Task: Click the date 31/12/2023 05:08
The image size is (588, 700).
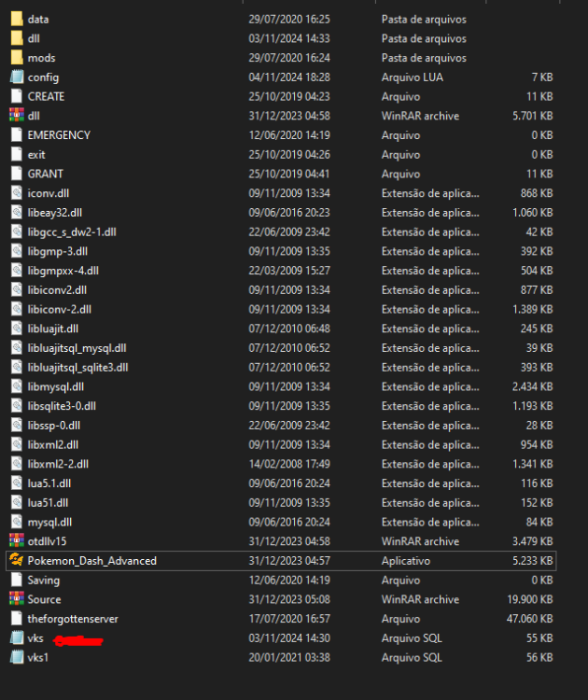Action: point(289,599)
